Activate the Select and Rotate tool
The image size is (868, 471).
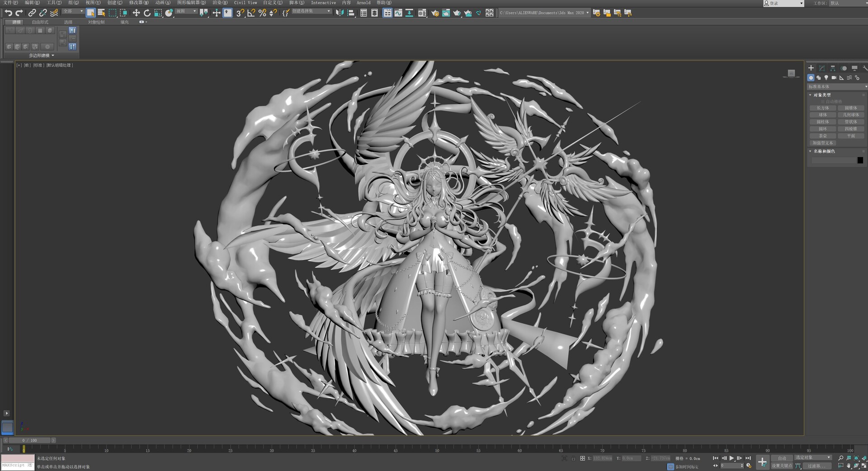[147, 13]
